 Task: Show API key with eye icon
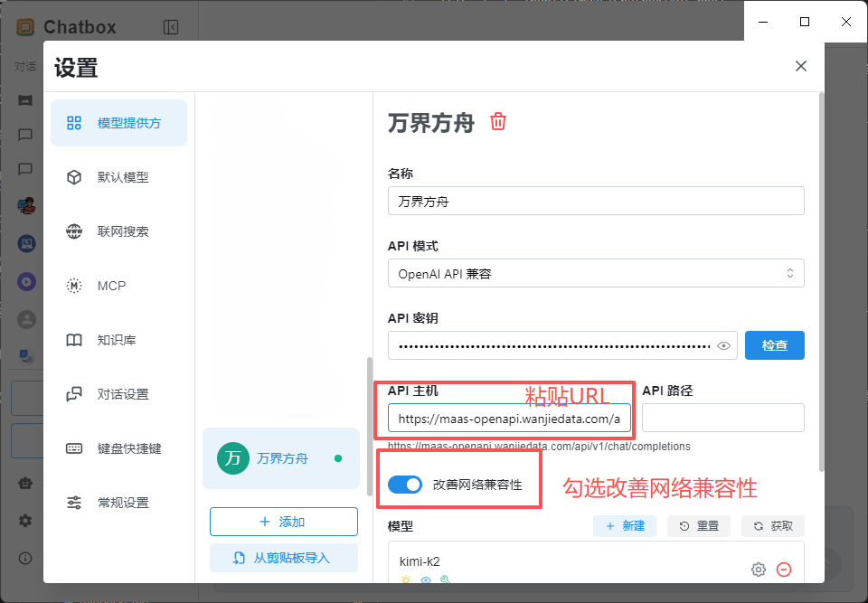pos(723,345)
